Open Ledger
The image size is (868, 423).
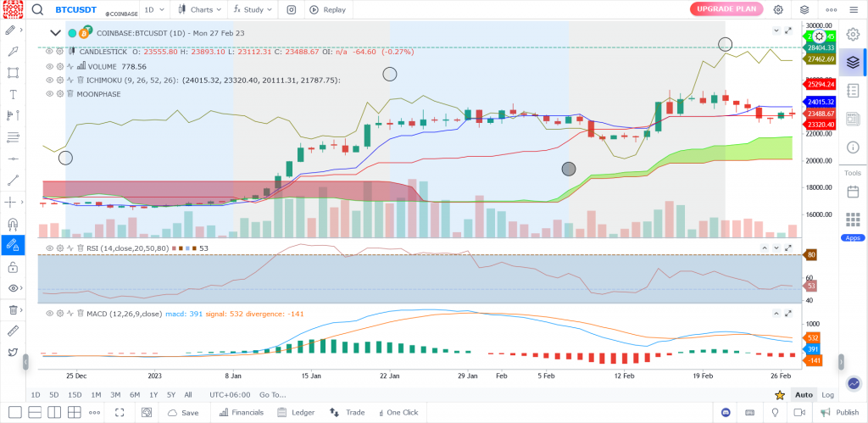pos(296,413)
